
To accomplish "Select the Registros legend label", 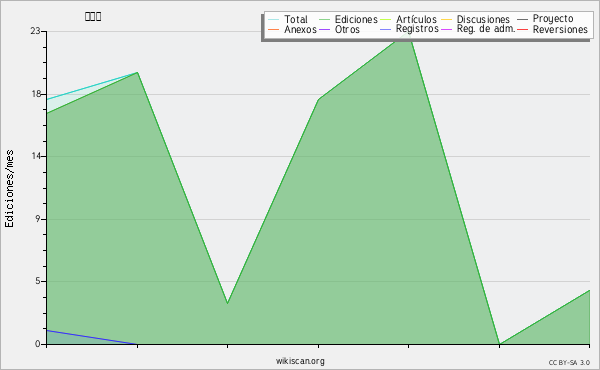I will point(417,29).
